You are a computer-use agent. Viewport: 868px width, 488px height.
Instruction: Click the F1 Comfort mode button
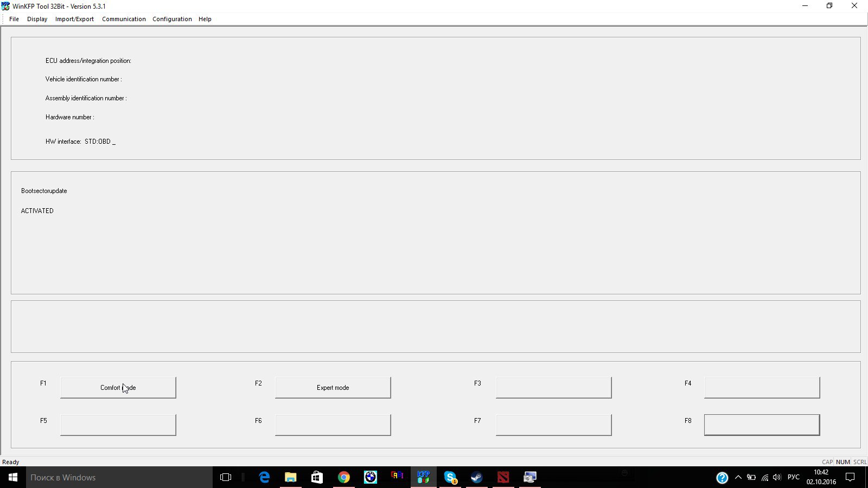[x=118, y=388]
